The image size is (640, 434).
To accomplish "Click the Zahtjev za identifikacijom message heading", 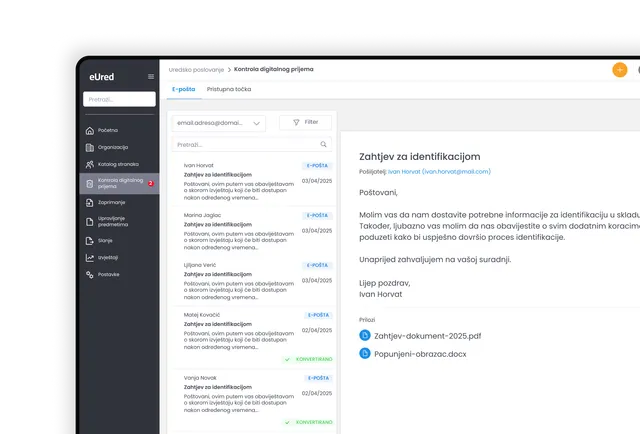I will 420,157.
